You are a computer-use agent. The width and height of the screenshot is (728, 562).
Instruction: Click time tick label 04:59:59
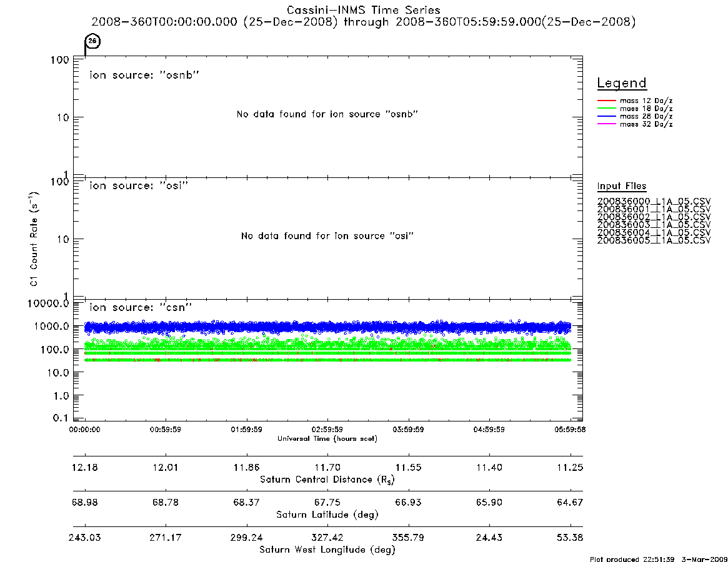[x=489, y=430]
